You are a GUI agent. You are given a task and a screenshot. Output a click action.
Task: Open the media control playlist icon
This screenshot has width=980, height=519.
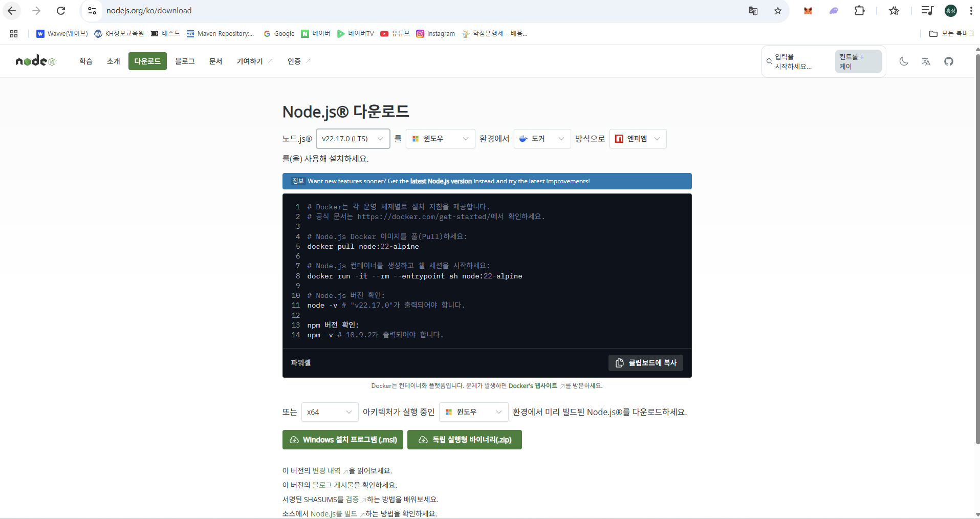(927, 11)
